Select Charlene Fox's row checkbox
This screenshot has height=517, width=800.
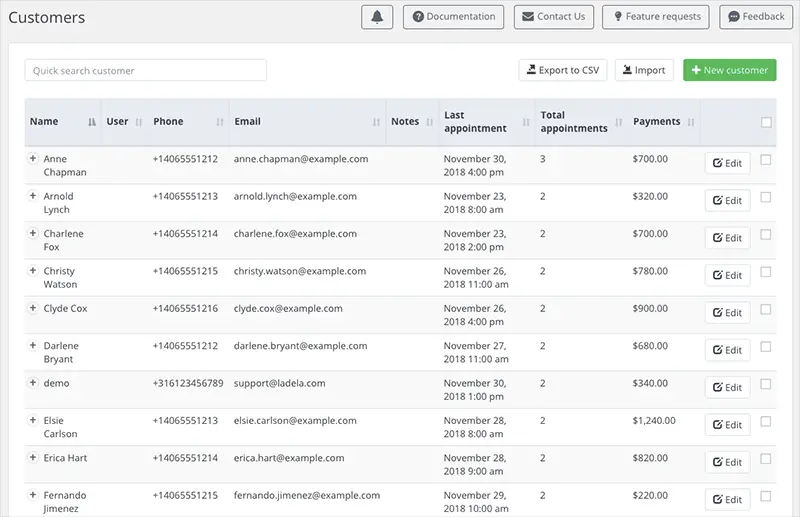pos(765,234)
